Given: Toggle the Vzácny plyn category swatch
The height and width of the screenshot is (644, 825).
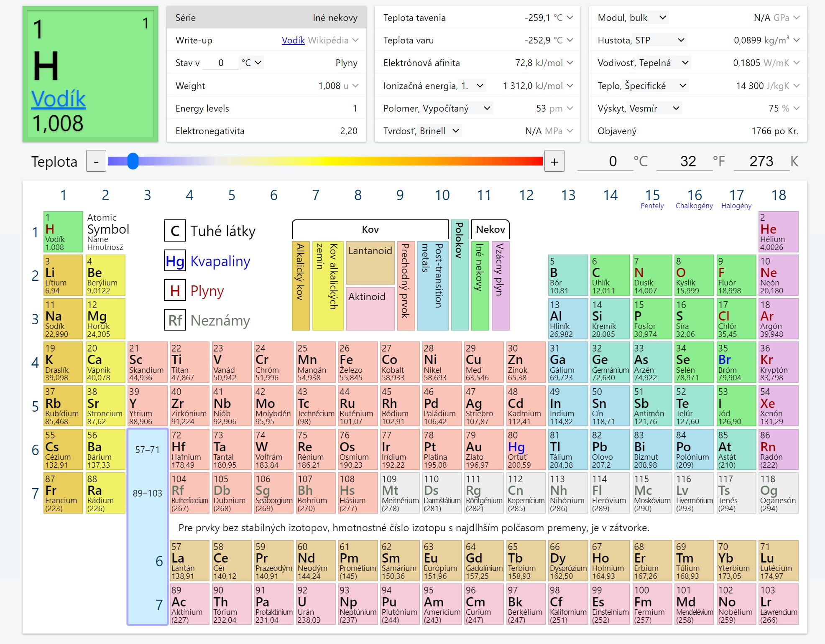Looking at the screenshot, I should click(x=500, y=286).
